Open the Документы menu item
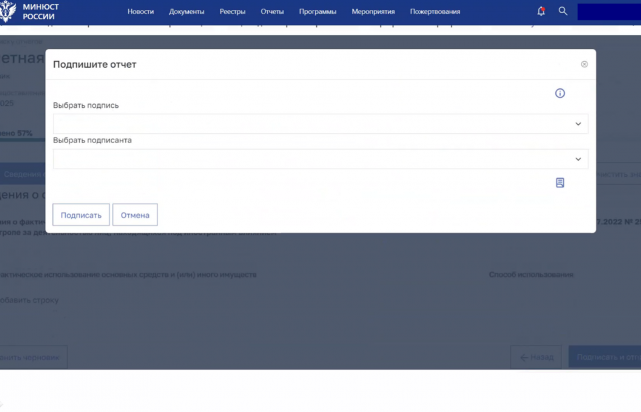The width and height of the screenshot is (641, 412). point(186,11)
